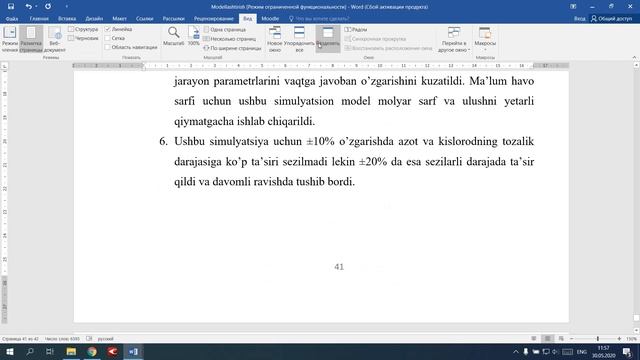Select Print Layout (Разметка страницы) view
Image resolution: width=640 pixels, height=360 pixels.
(31, 39)
